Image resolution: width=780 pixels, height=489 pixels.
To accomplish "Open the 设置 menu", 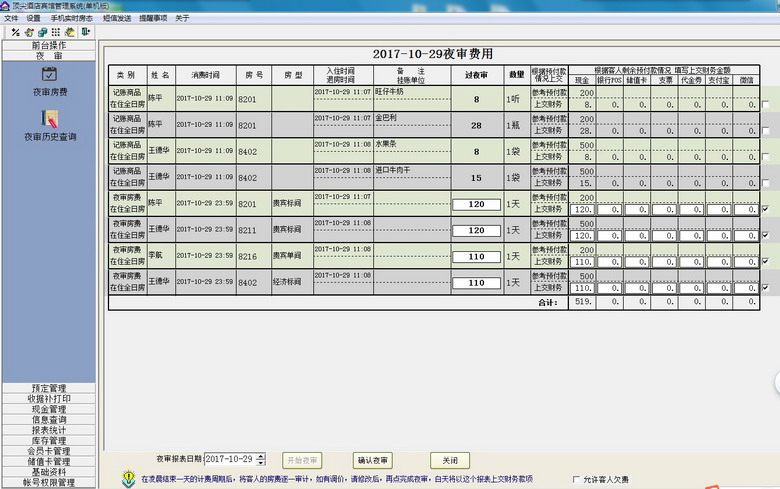I will click(x=34, y=18).
